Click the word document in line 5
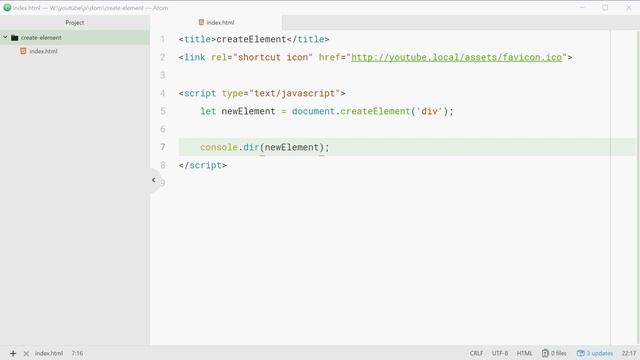640x360 pixels. tap(313, 111)
